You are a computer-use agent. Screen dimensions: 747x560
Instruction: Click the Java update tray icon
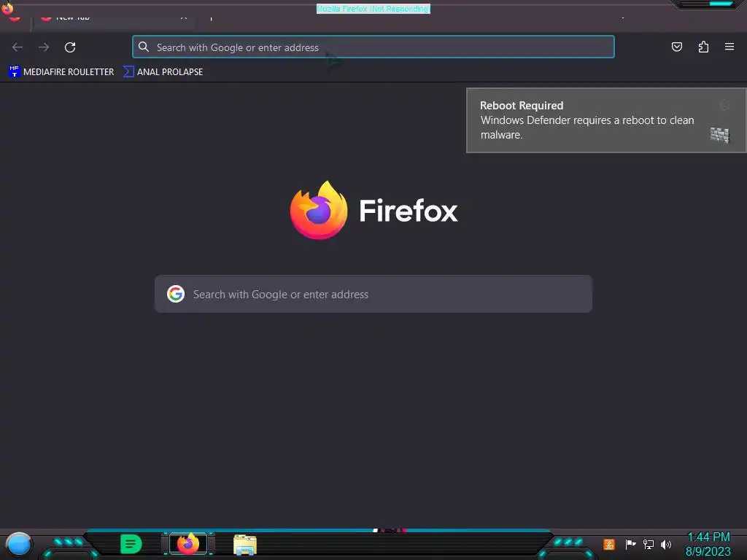tap(609, 544)
